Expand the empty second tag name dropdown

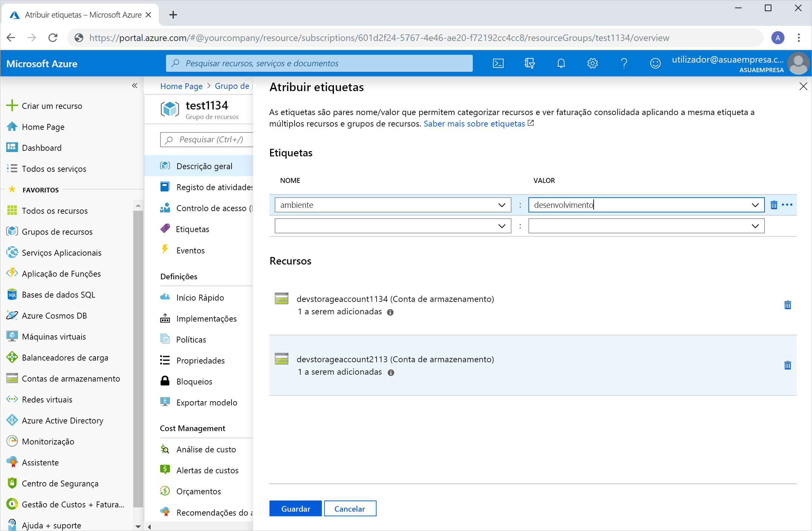tap(503, 225)
